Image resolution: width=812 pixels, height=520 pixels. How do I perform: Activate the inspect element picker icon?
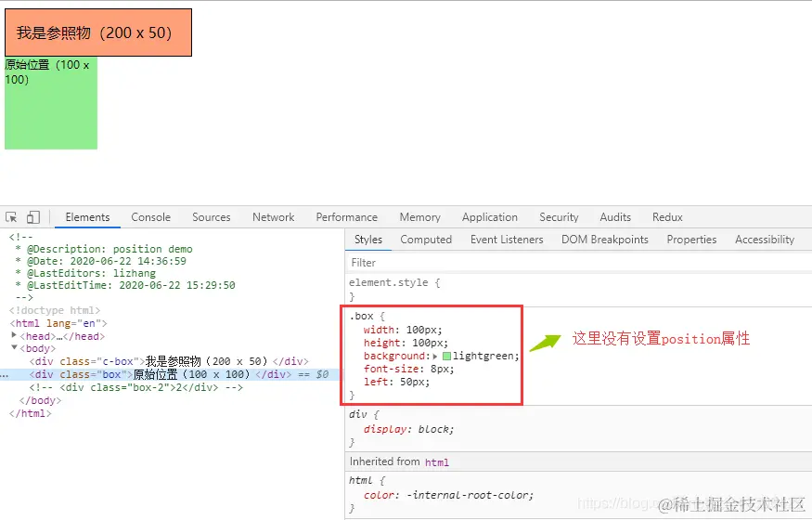11,217
